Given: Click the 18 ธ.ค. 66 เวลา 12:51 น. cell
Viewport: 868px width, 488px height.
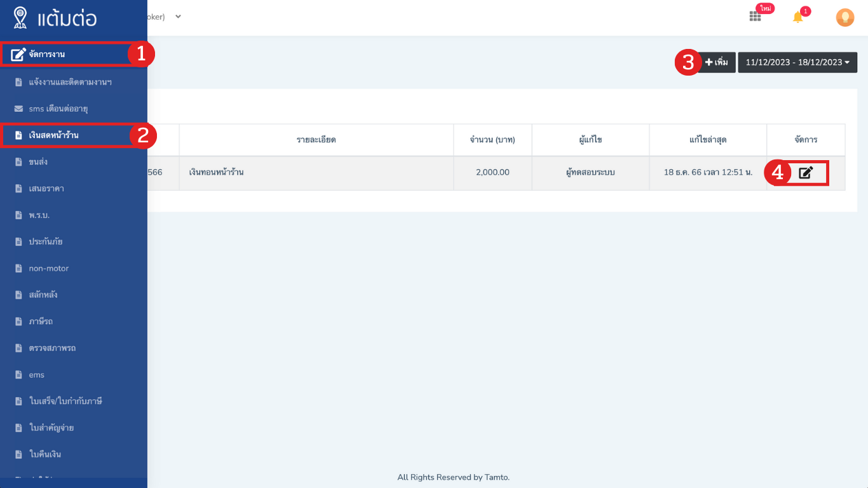Looking at the screenshot, I should (708, 172).
